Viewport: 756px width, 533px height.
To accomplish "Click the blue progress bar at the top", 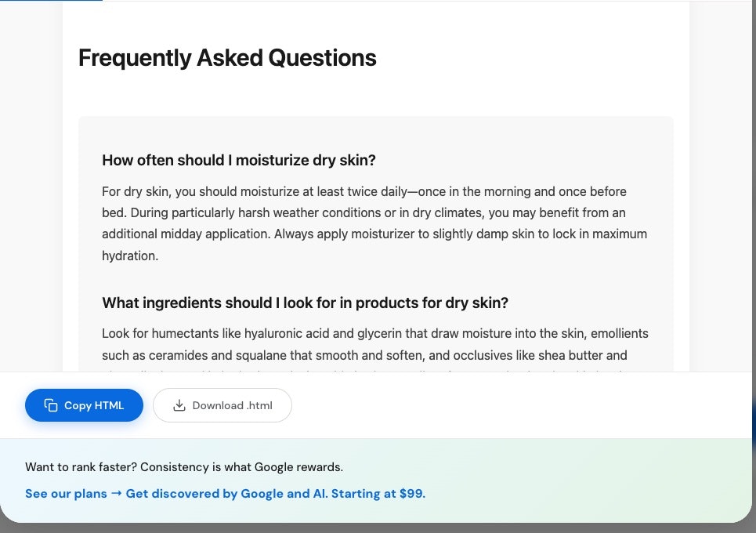I will tap(51, 2).
